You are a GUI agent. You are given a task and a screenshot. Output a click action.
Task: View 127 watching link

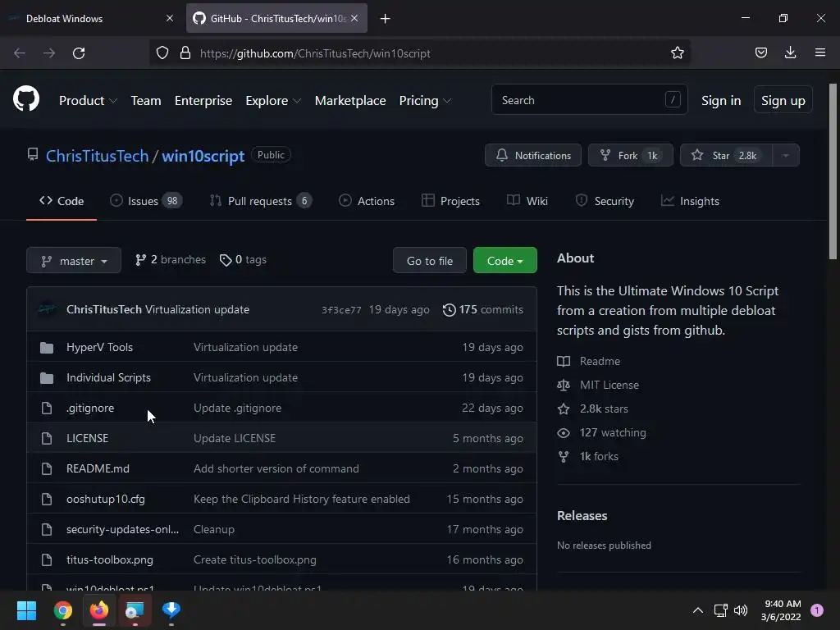(601, 433)
